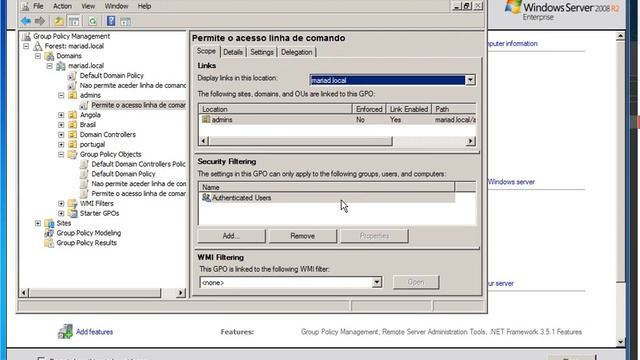
Task: Click the Sites node icon
Action: coord(49,223)
